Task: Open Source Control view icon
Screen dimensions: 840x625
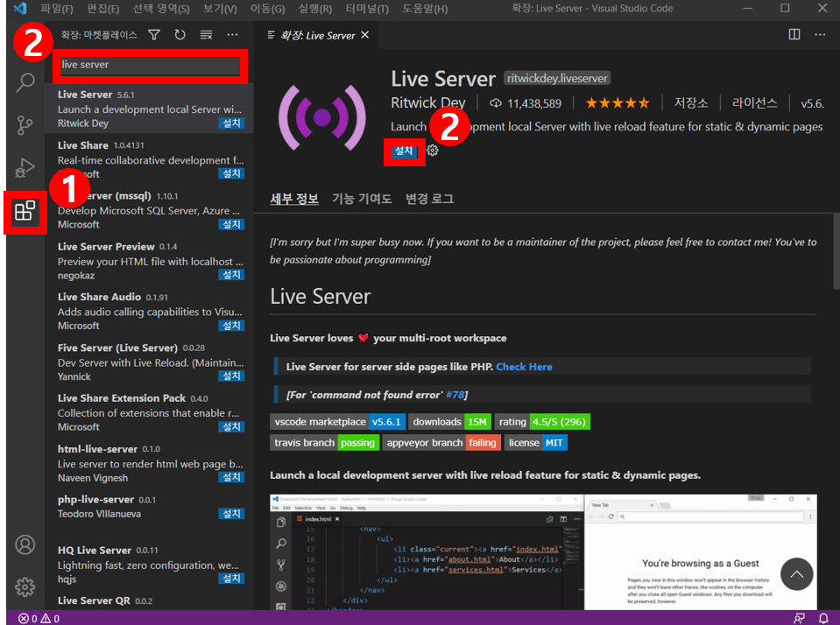Action: pos(25,125)
